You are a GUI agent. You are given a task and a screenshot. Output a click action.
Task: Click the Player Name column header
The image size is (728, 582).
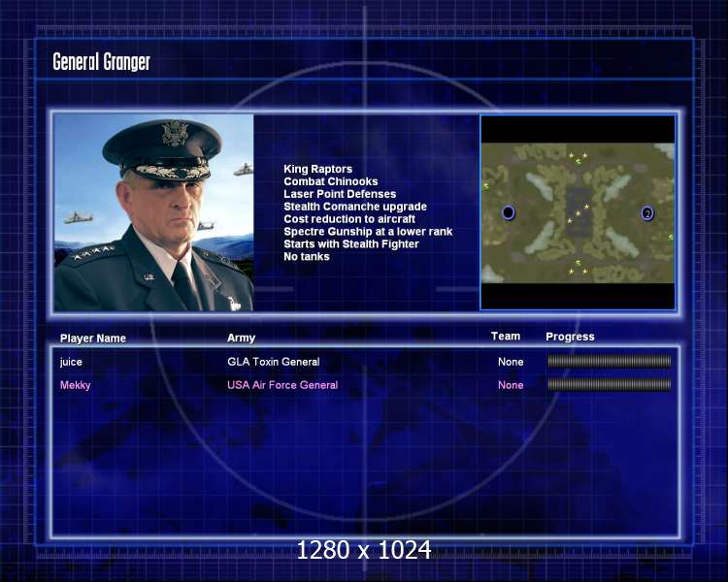coord(93,339)
